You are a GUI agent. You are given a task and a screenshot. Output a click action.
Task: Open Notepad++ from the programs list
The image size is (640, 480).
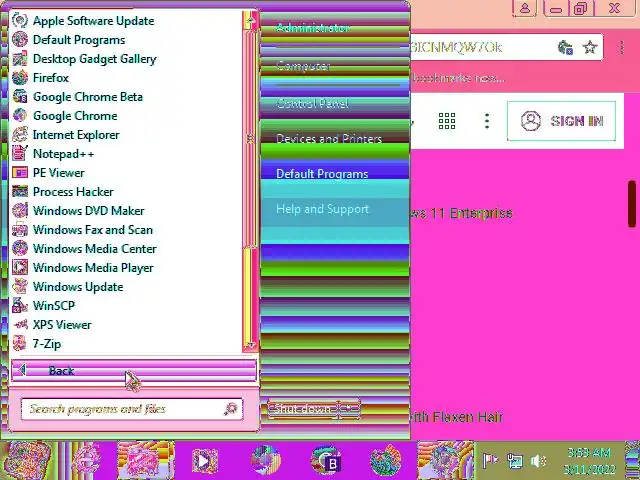[53, 154]
